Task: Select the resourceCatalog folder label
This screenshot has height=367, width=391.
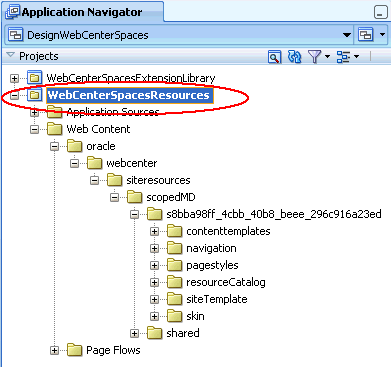Action: pos(226,282)
